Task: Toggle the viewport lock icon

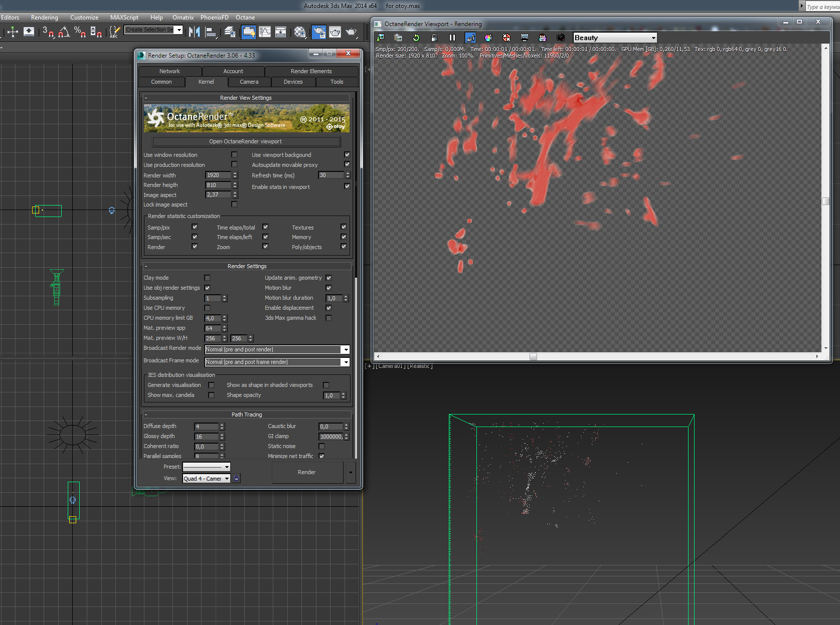Action: pos(434,38)
